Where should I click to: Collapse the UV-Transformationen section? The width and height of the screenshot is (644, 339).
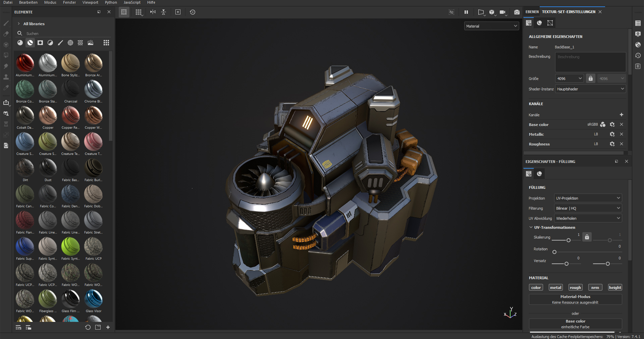[531, 228]
